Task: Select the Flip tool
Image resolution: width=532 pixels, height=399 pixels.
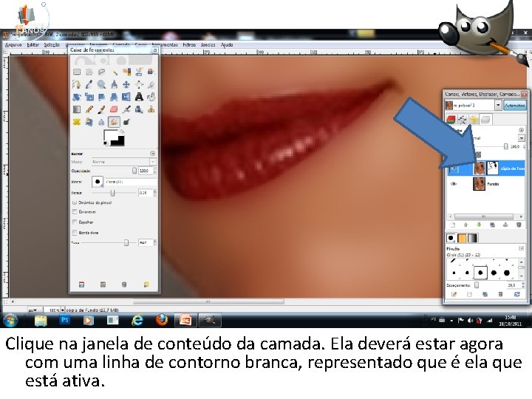Action: 126,97
